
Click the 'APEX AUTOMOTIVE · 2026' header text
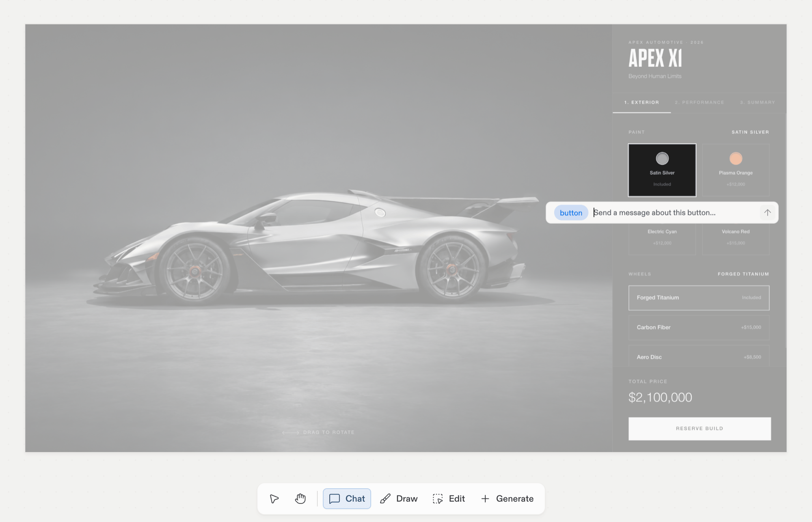[666, 42]
